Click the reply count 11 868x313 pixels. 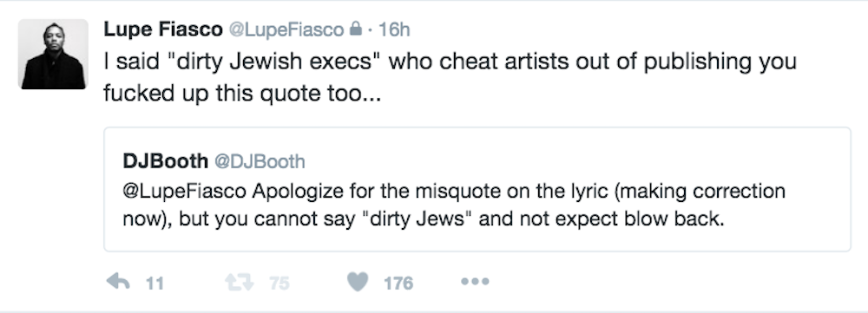point(155,284)
